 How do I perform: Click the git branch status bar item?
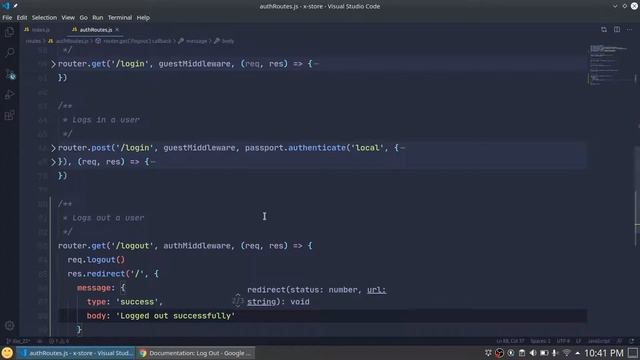pos(19,341)
